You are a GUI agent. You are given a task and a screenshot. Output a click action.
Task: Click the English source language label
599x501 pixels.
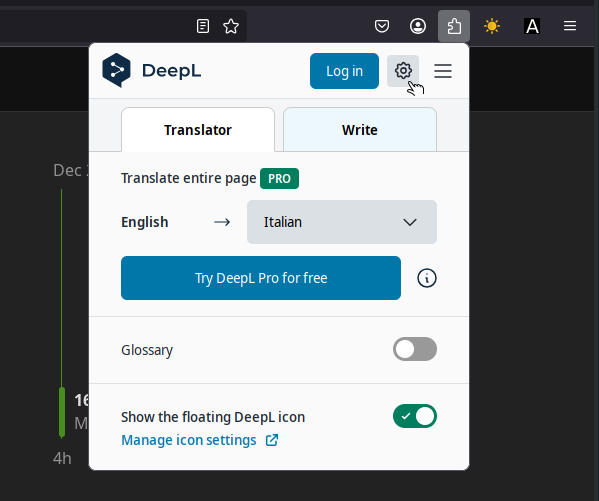tap(144, 222)
